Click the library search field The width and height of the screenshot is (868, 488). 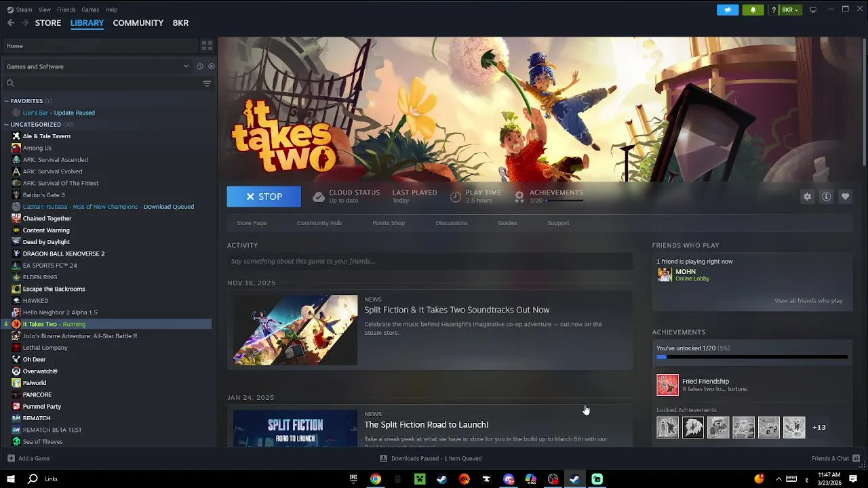pos(102,83)
